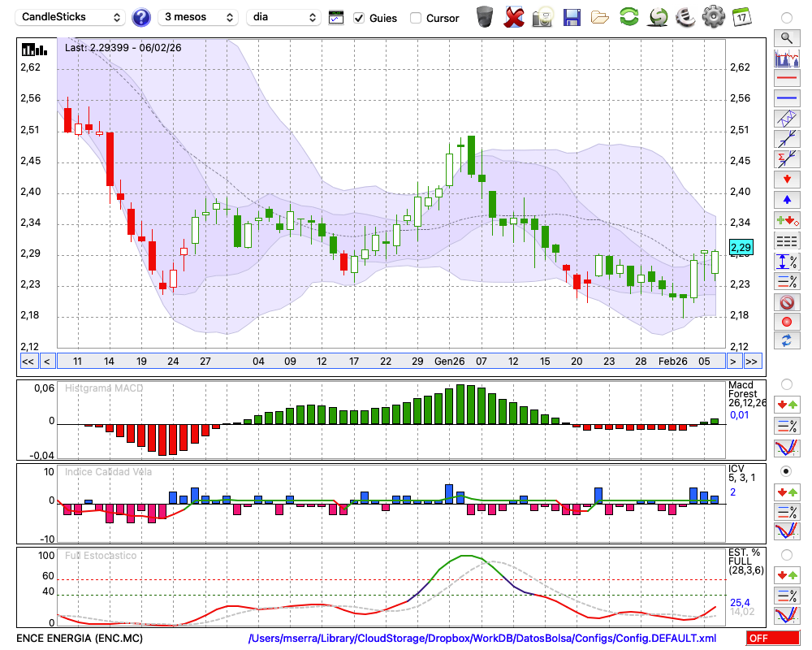Select the ICV panel radio button
The width and height of the screenshot is (812, 650).
787,472
